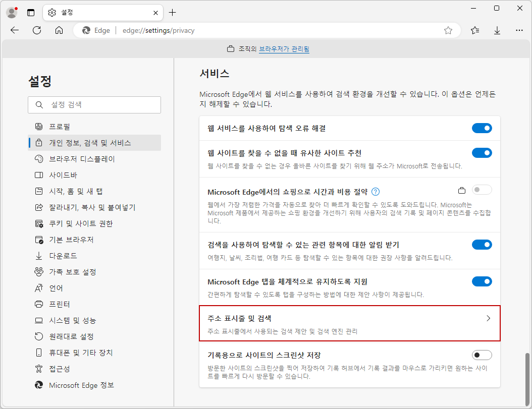Click description 주소 표시줄에서 사용되는 검색 제안

282,331
